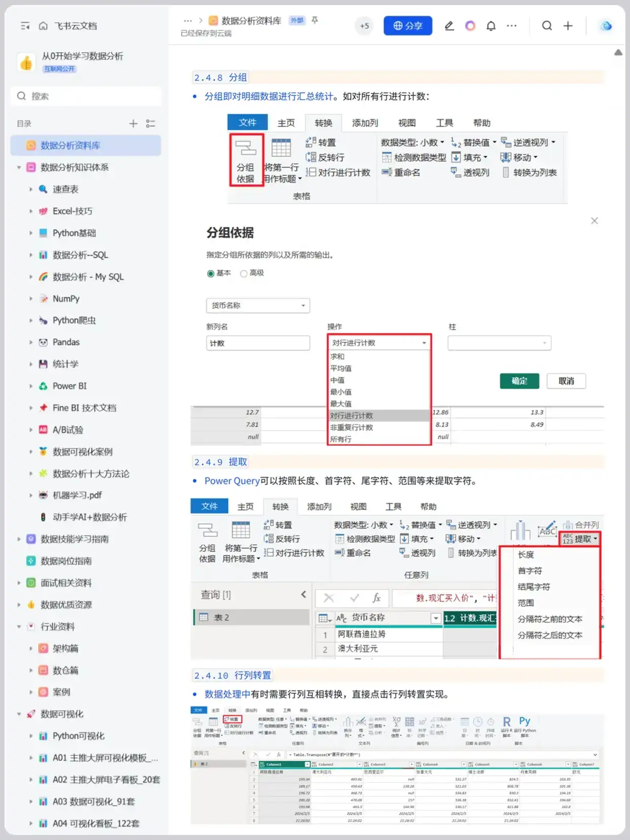Show the +5 collaborators badge
Screen dimensions: 630x840
(364, 26)
